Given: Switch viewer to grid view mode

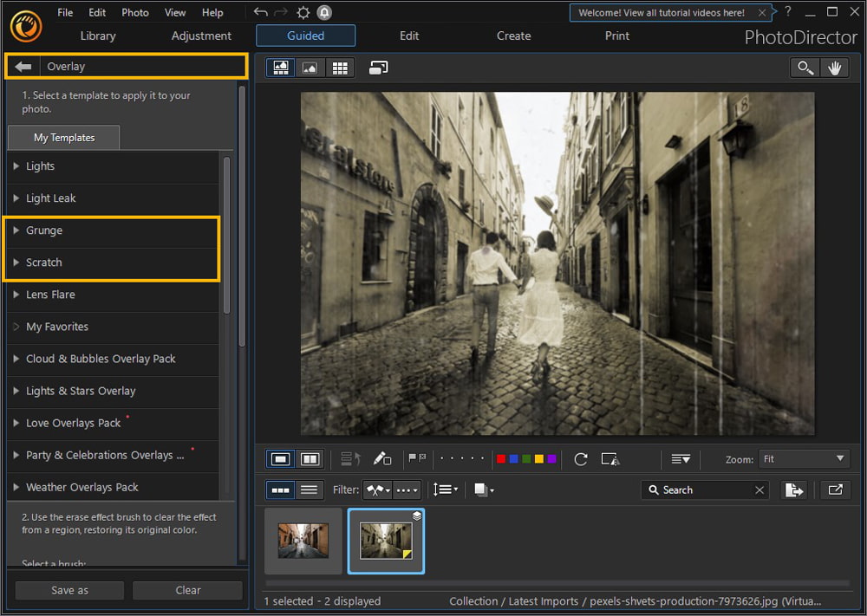Looking at the screenshot, I should (340, 67).
